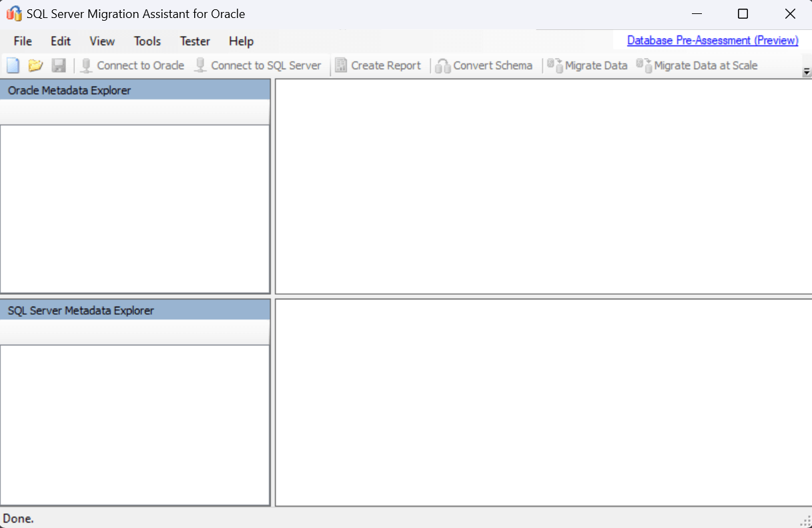This screenshot has width=812, height=528.
Task: Minimize the SQL Server Migration Assistant window
Action: tap(697, 14)
